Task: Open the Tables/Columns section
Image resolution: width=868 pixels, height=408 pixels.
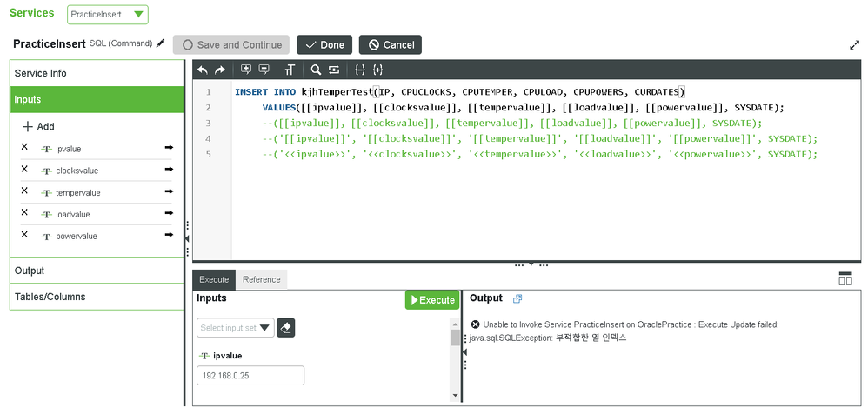Action: pyautogui.click(x=97, y=297)
